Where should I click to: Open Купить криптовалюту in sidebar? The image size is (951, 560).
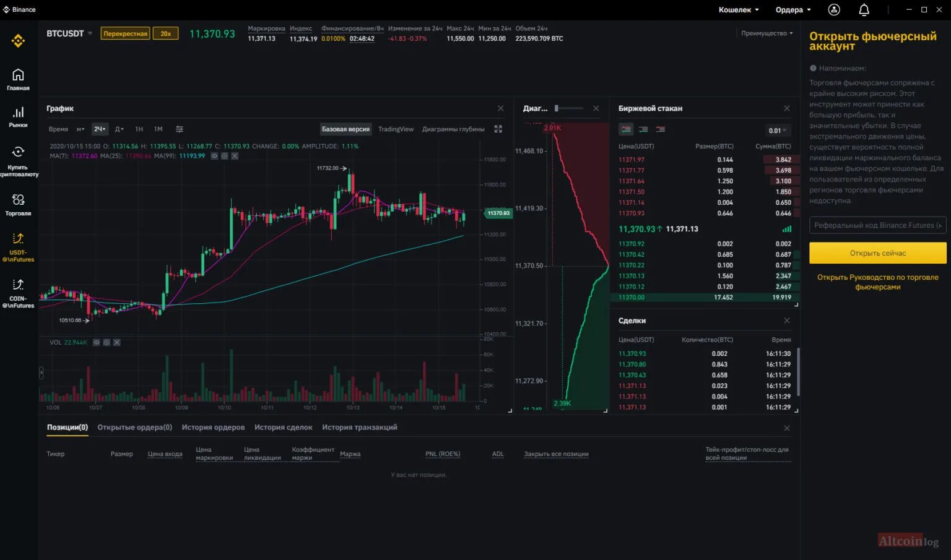point(18,161)
